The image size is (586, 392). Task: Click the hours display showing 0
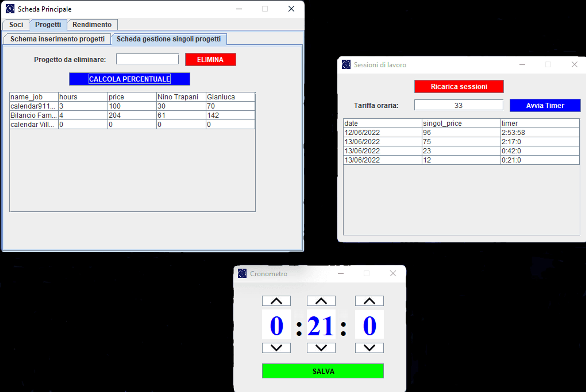tap(276, 324)
